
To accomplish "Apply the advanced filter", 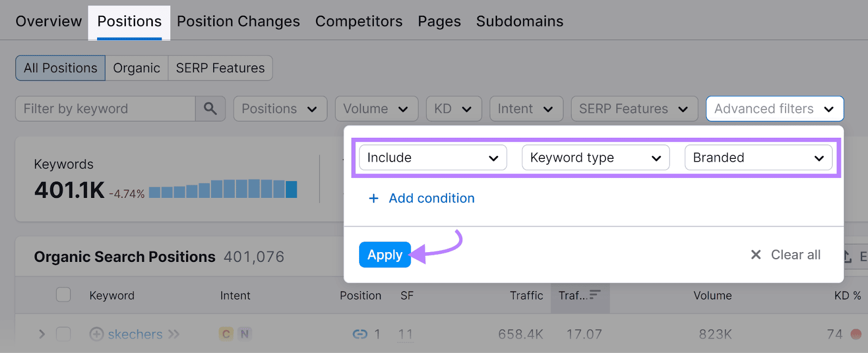I will 385,254.
